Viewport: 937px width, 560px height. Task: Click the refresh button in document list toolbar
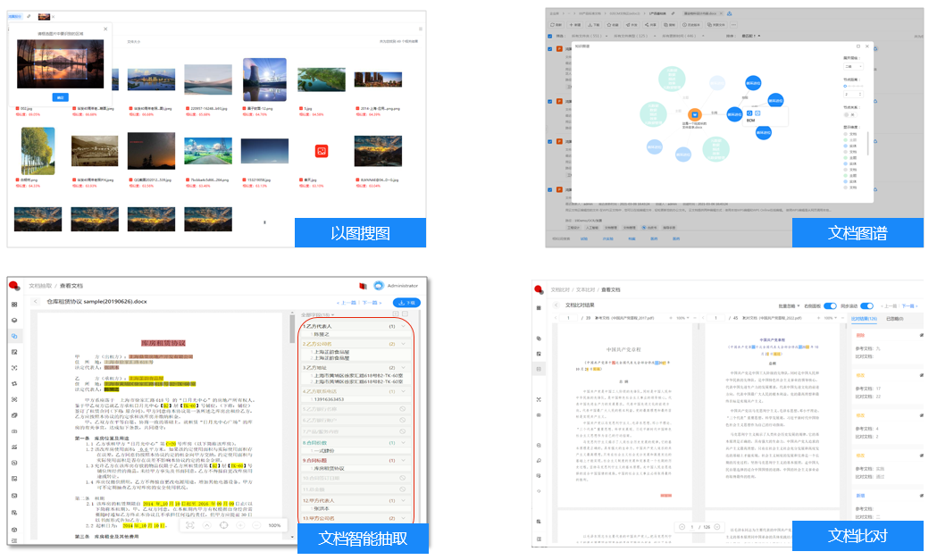coord(556,24)
